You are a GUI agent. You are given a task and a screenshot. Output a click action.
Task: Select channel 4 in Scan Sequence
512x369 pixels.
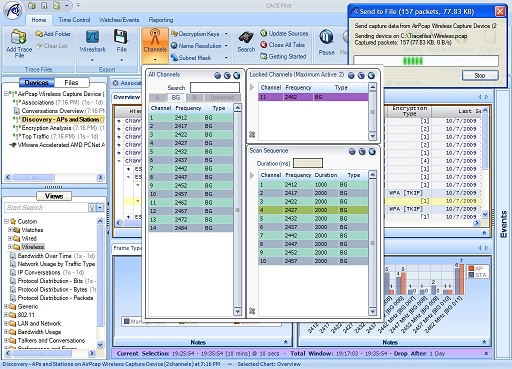[x=313, y=210]
